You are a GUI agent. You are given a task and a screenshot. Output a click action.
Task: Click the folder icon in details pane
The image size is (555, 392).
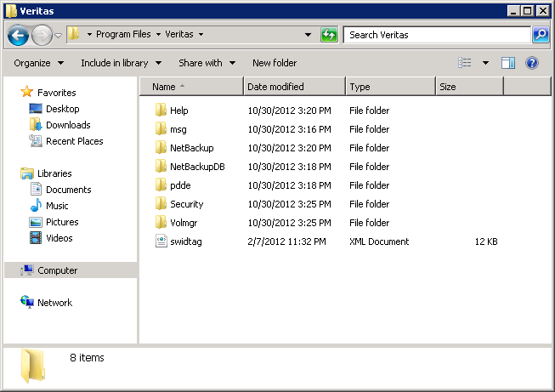coord(32,366)
